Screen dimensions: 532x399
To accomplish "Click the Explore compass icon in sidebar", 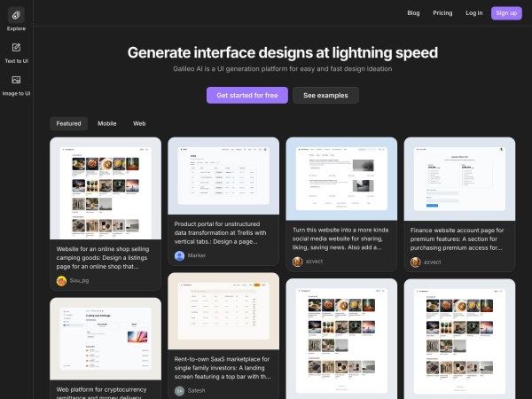I will (16, 16).
